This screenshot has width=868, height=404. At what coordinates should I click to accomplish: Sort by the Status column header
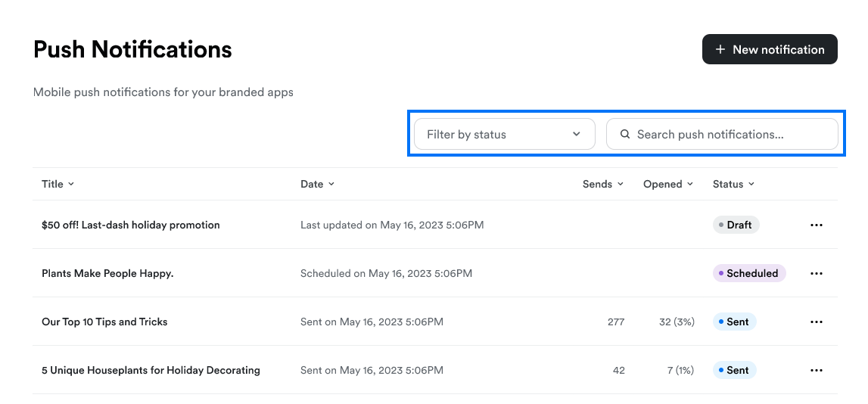[733, 185]
